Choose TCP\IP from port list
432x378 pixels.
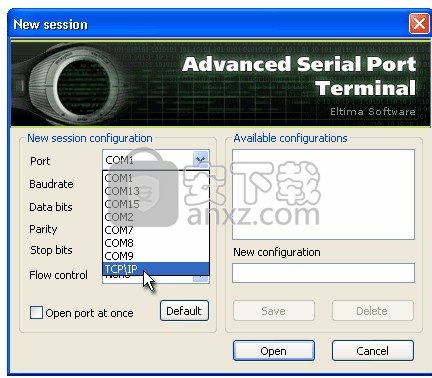coord(156,269)
